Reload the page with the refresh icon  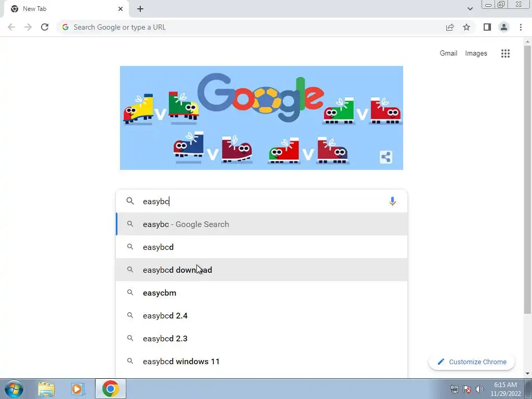pyautogui.click(x=45, y=27)
